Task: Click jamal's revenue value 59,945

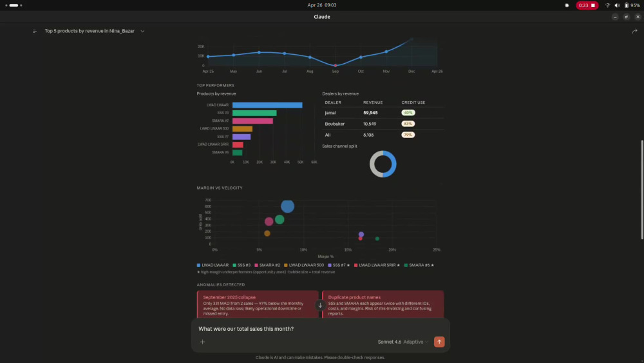Action: pos(370,113)
